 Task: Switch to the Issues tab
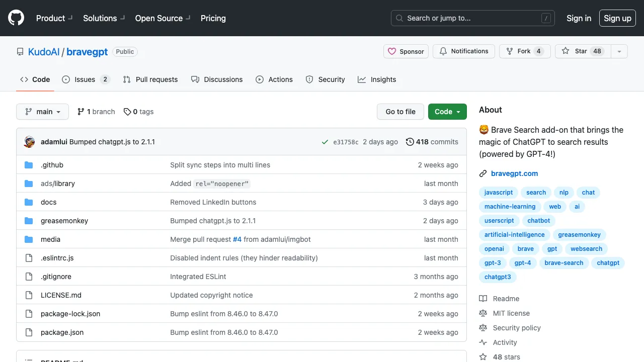click(x=86, y=79)
